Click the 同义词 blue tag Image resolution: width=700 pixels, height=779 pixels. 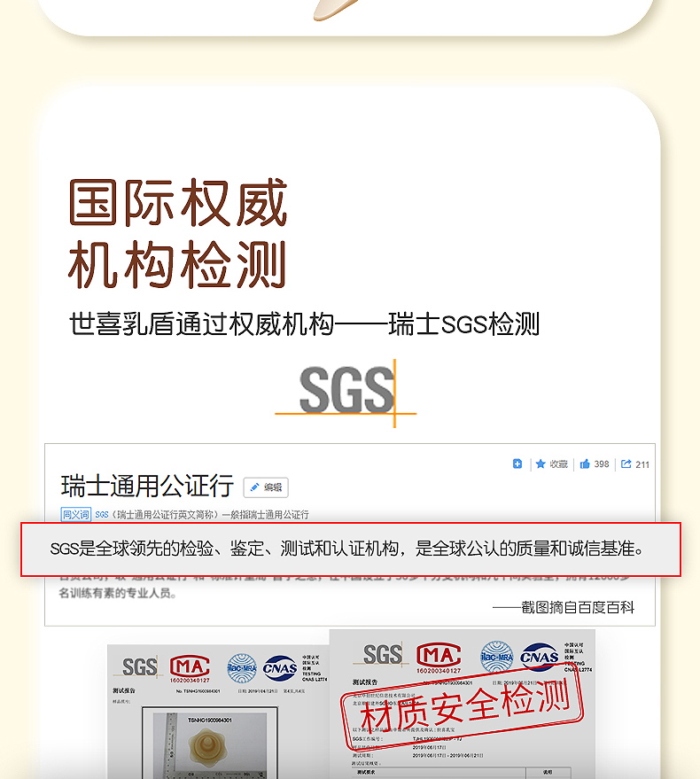76,514
